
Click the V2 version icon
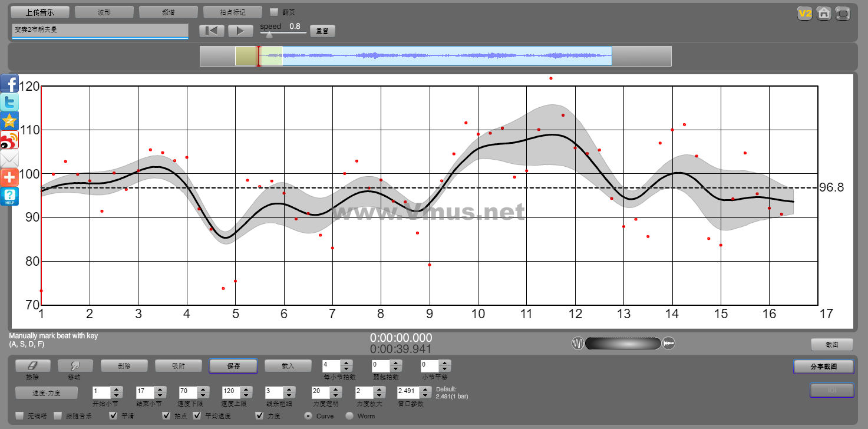804,13
